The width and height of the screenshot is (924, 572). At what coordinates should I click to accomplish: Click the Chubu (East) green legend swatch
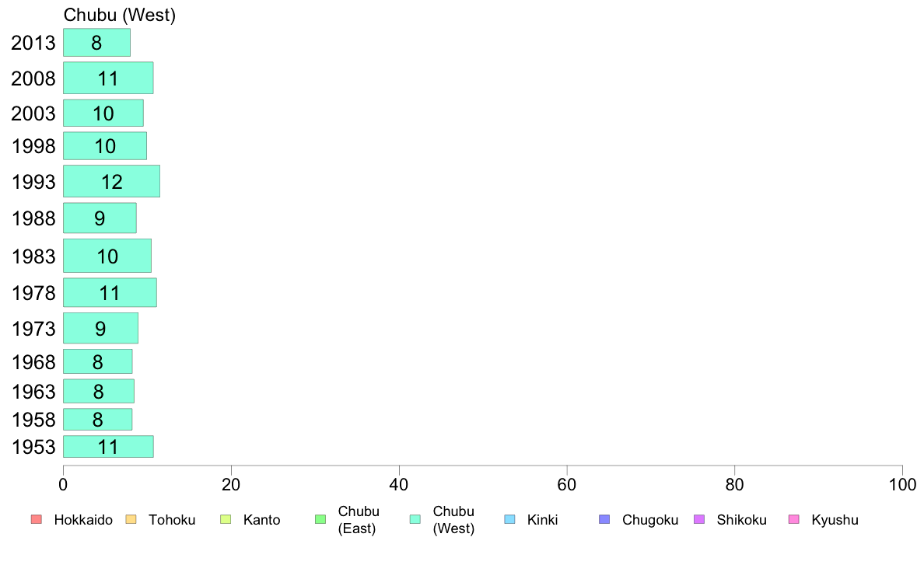pos(320,519)
